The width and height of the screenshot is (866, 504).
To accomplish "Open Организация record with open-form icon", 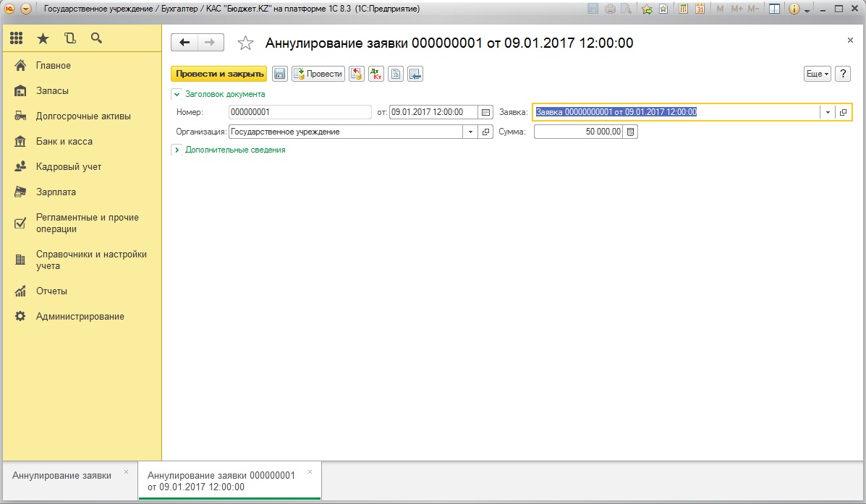I will pos(485,132).
